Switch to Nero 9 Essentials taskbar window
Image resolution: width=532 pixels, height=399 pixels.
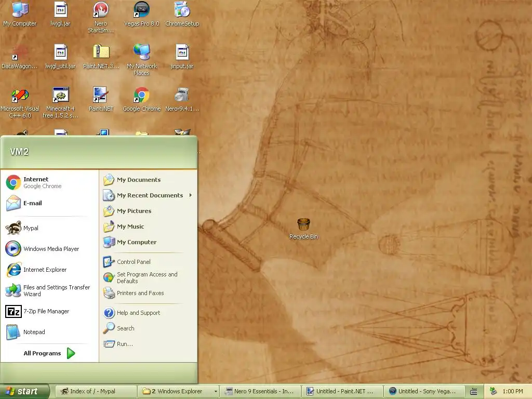pos(260,392)
